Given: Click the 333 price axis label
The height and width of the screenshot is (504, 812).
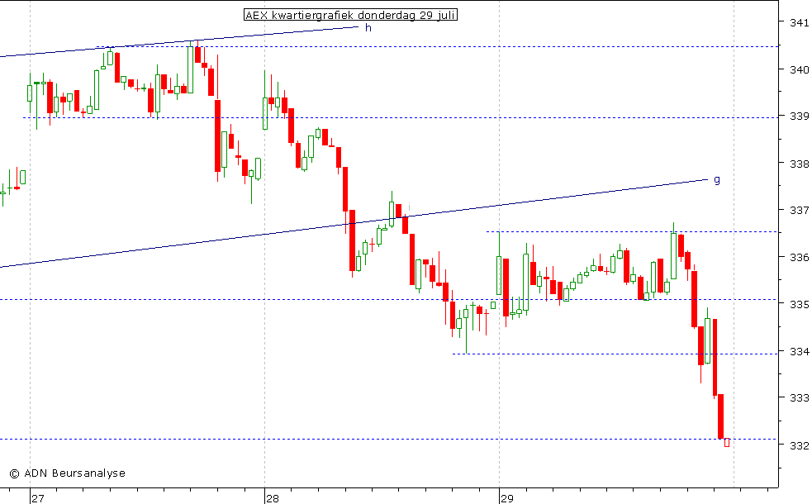Looking at the screenshot, I should [799, 397].
